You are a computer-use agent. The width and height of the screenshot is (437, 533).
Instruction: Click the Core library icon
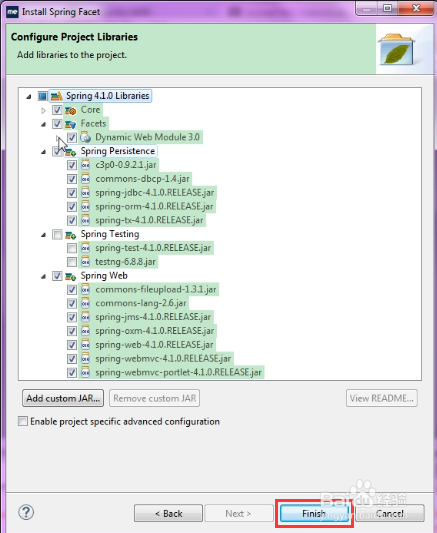pos(71,110)
